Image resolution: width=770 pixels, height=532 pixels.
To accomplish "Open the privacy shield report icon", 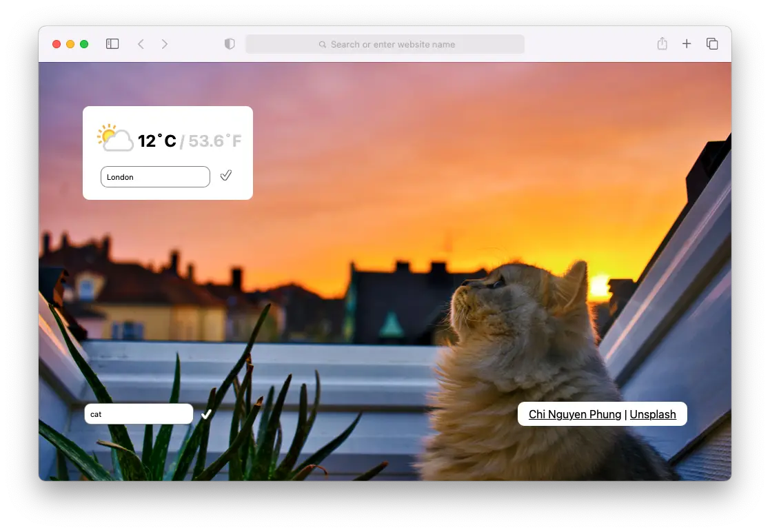I will [x=230, y=43].
